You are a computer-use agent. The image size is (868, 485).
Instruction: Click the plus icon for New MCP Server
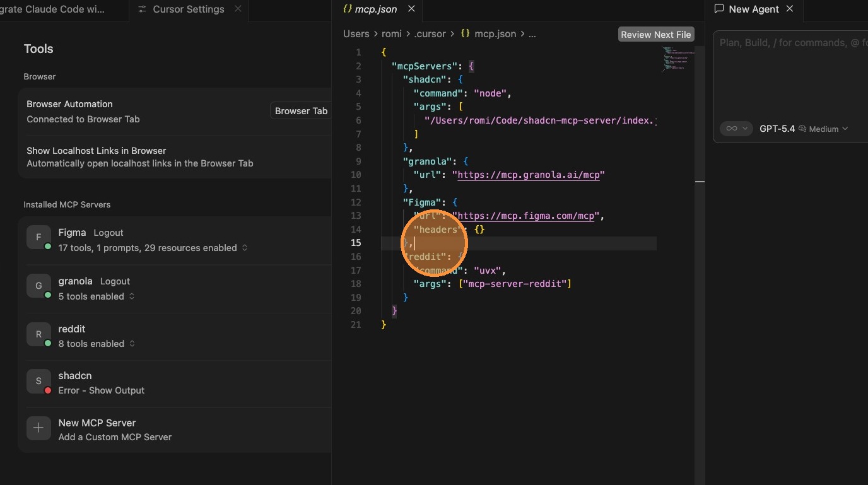38,428
